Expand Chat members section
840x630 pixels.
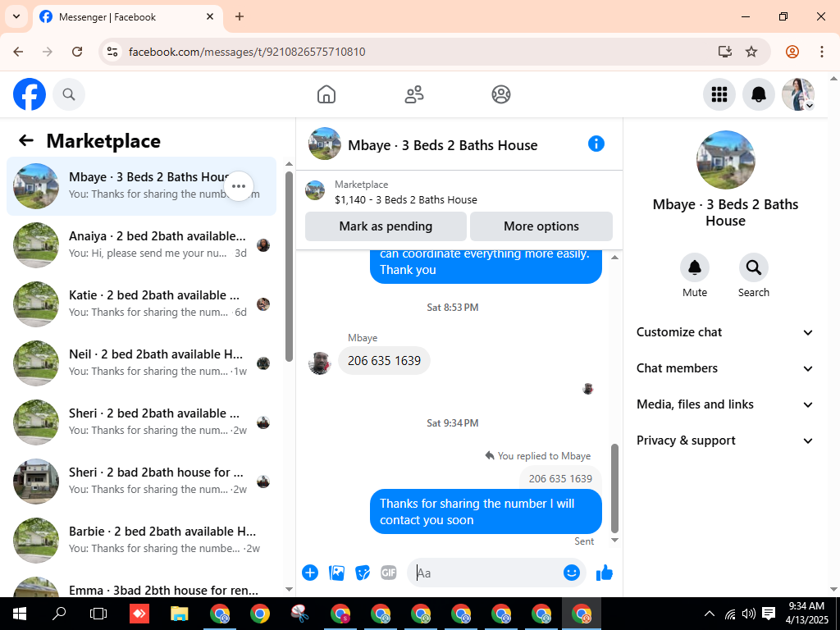click(725, 368)
